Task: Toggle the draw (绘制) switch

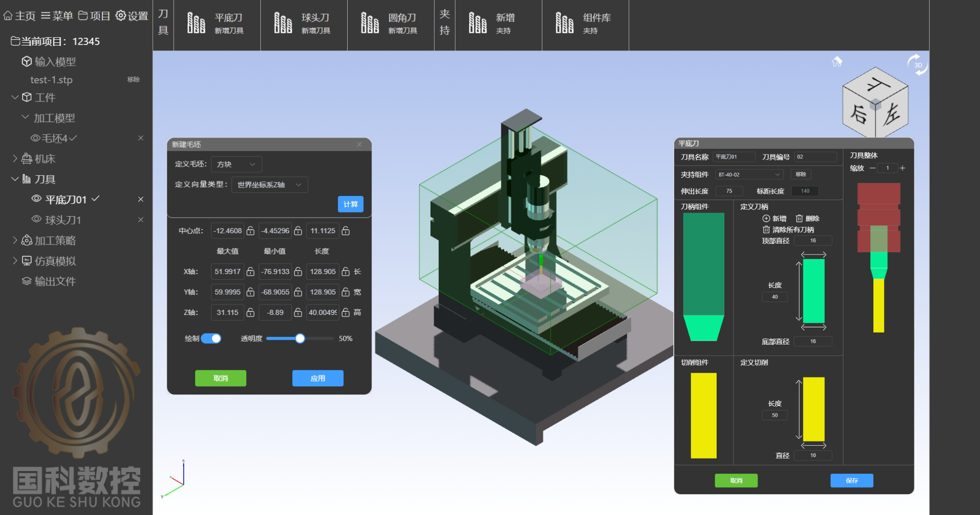Action: tap(211, 338)
